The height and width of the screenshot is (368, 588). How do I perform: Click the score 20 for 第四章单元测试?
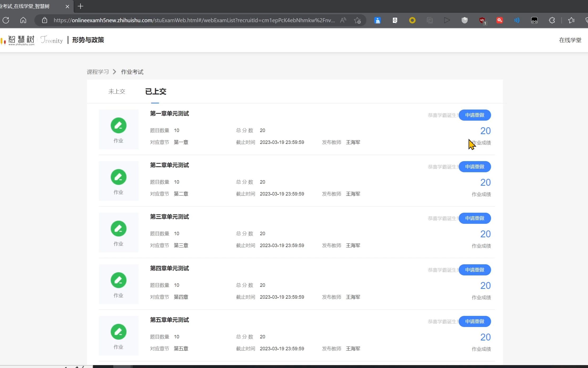coord(485,285)
